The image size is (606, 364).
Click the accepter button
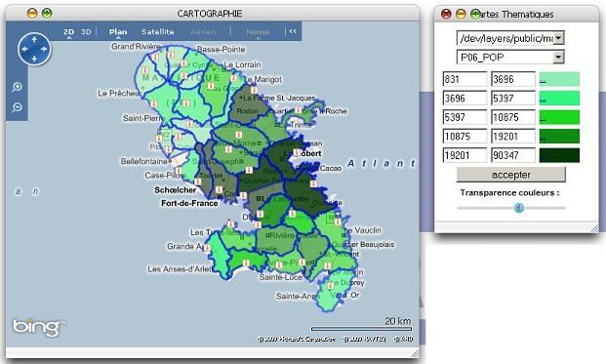511,175
